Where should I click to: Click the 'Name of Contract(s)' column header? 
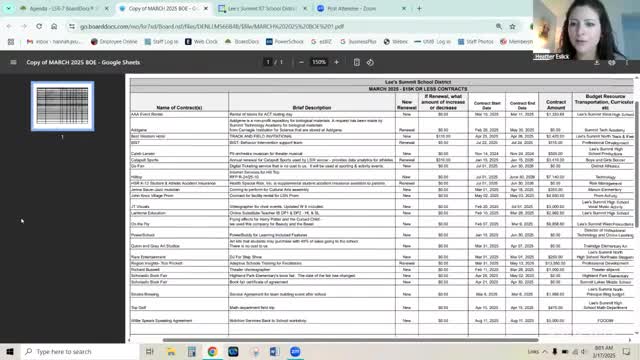pos(179,108)
